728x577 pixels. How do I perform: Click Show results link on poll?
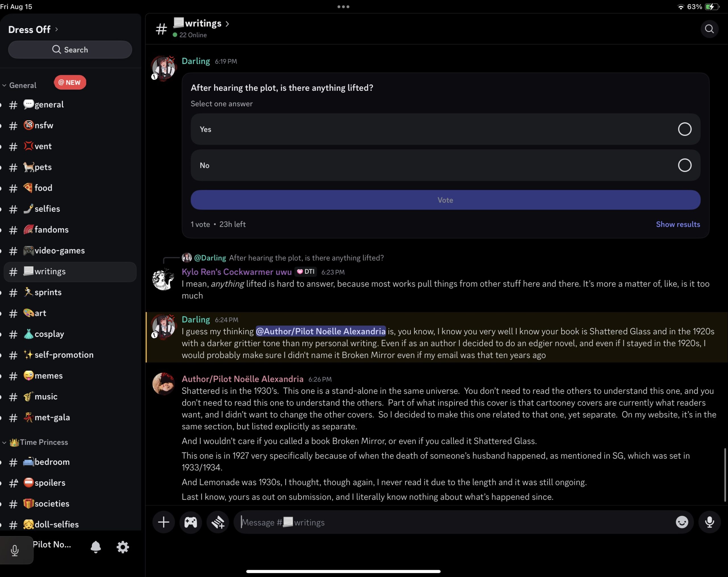click(678, 224)
